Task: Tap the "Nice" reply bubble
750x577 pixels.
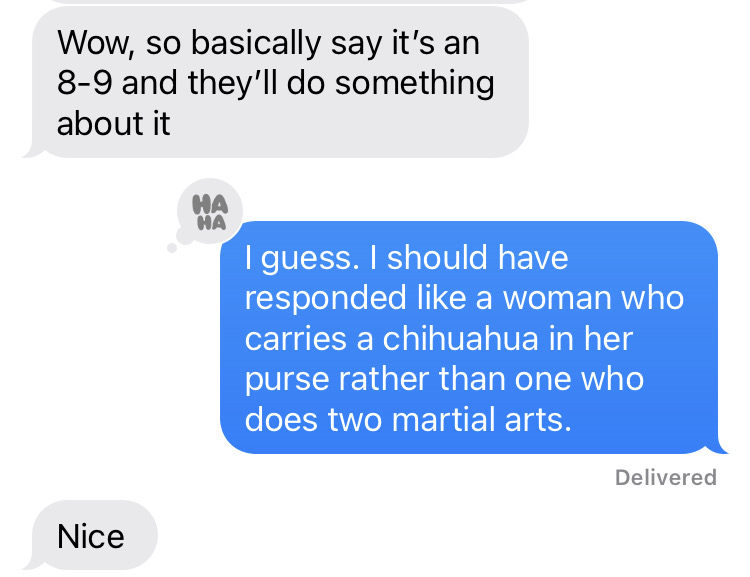Action: point(92,536)
